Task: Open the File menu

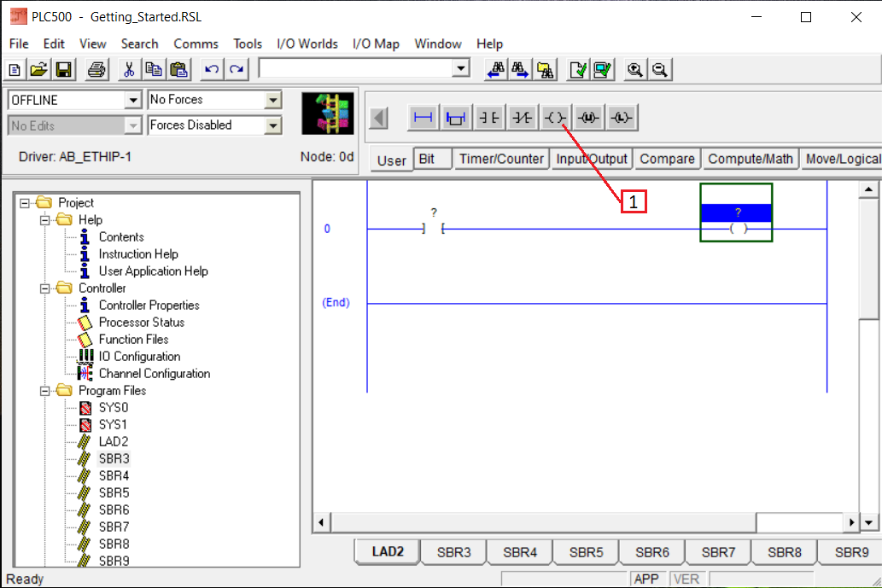Action: pyautogui.click(x=19, y=44)
